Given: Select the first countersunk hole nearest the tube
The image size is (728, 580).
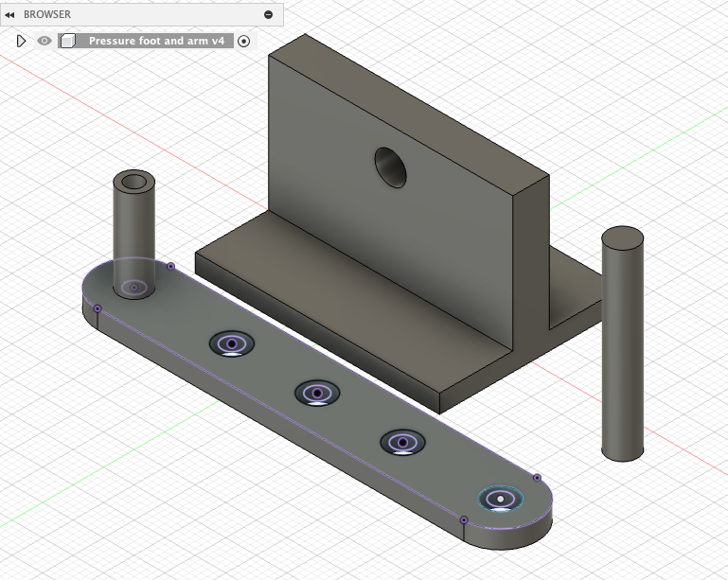Looking at the screenshot, I should pyautogui.click(x=232, y=344).
